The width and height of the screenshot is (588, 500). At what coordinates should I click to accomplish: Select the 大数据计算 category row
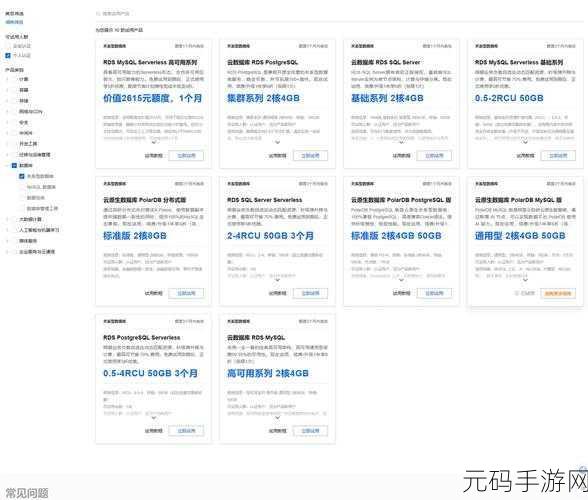pos(30,219)
